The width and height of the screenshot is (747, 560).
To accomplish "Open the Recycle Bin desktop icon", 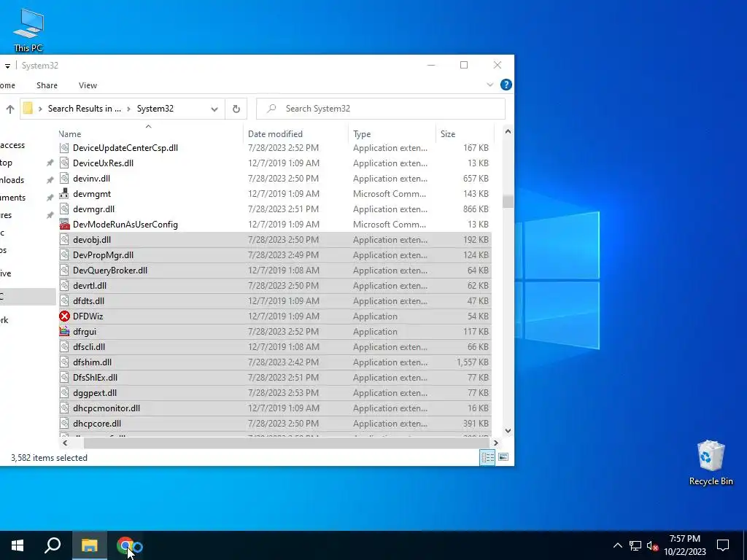I will click(x=711, y=463).
